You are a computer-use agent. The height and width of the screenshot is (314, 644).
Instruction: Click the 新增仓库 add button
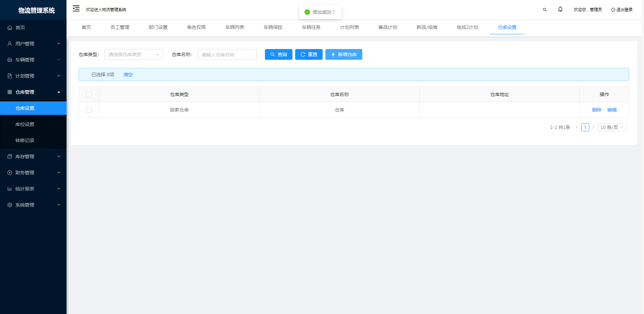tap(344, 54)
